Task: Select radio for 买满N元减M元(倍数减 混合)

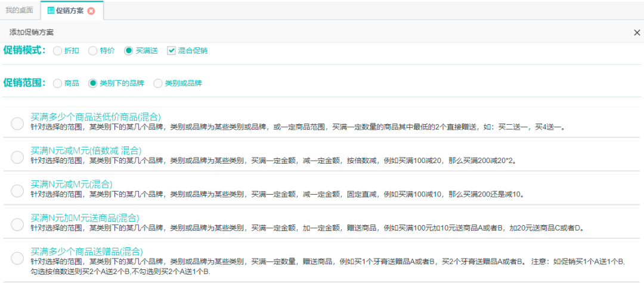Action: [x=17, y=157]
